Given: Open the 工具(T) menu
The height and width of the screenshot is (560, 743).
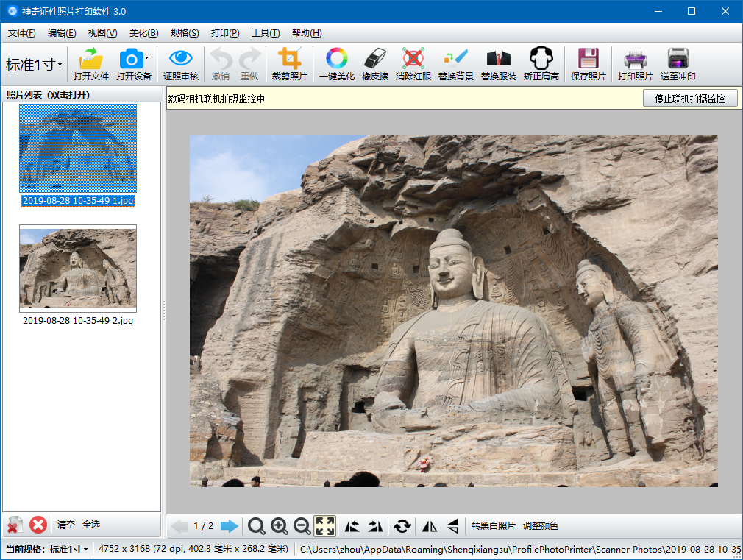Looking at the screenshot, I should coord(266,32).
